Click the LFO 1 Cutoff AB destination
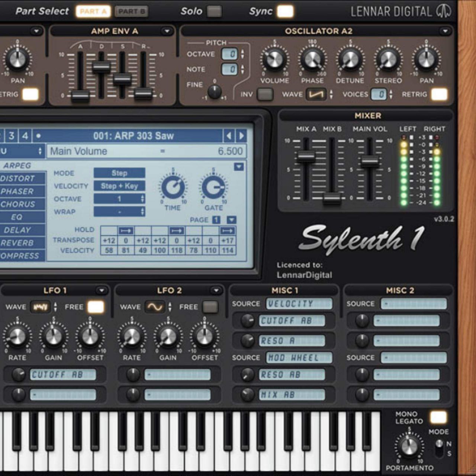 (x=63, y=374)
